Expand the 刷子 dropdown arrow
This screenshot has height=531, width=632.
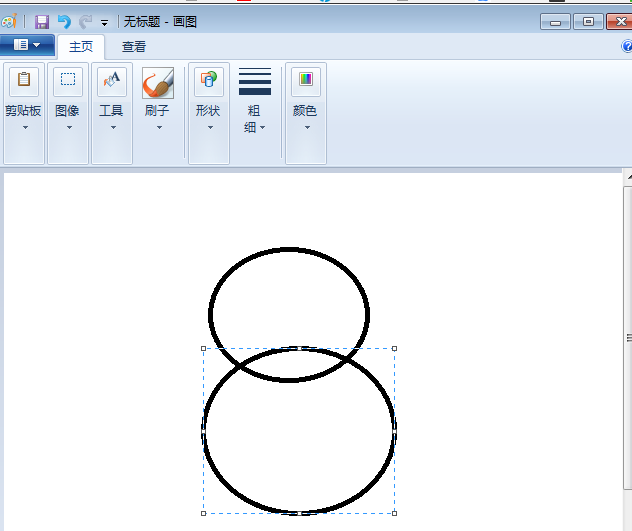coord(159,127)
